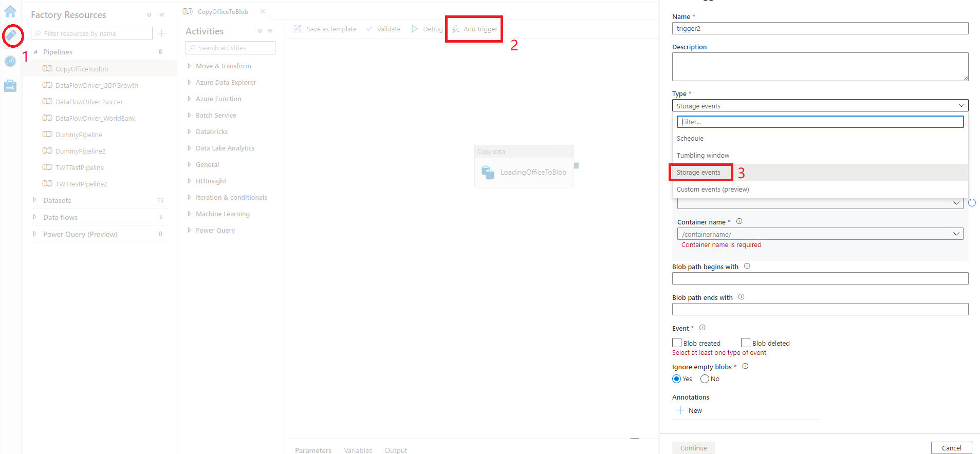The height and width of the screenshot is (454, 980).
Task: Switch to the Parameters tab
Action: point(313,450)
